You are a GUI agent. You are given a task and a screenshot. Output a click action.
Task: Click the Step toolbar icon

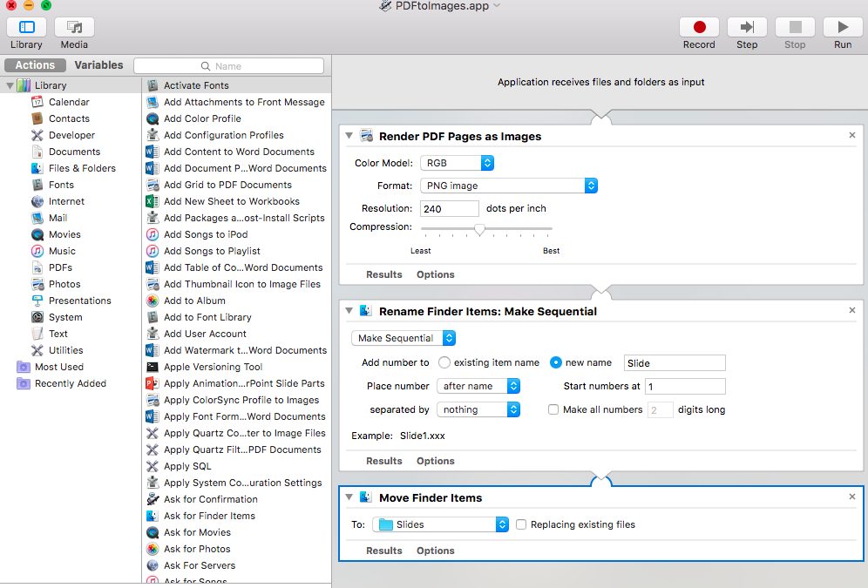tap(747, 27)
